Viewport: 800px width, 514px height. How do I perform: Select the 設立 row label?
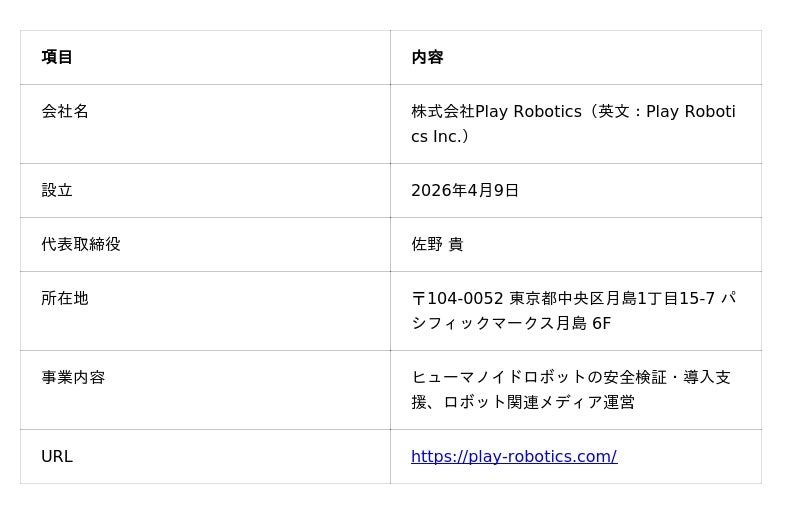57,190
